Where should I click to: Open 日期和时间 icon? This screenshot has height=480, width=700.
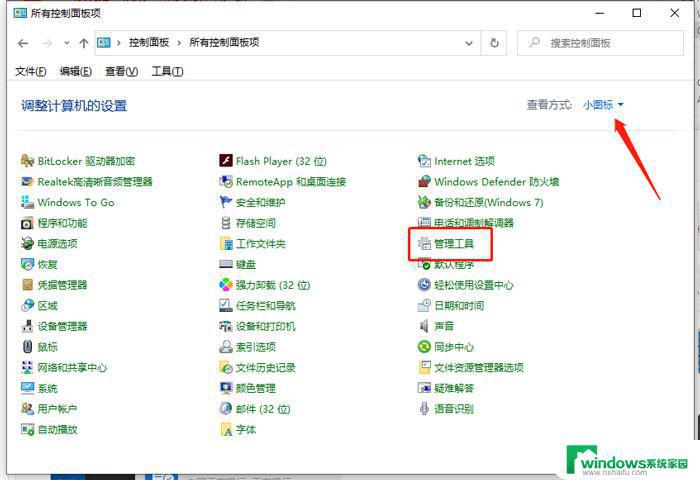pos(424,305)
